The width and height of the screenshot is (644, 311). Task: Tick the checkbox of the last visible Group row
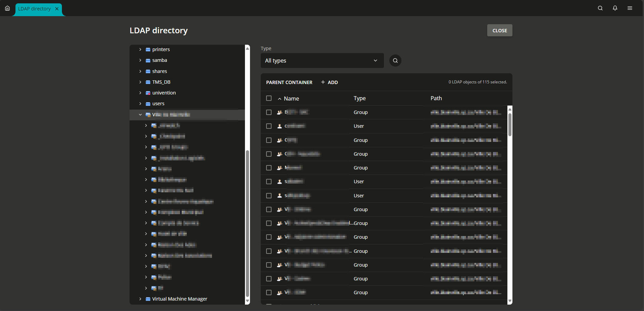point(269,293)
